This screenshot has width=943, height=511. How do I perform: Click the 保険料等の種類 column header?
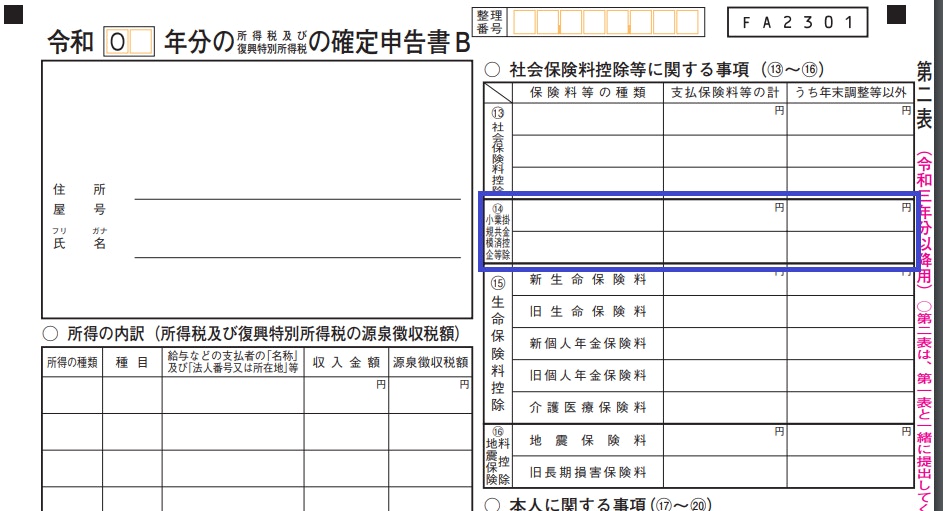pos(588,93)
